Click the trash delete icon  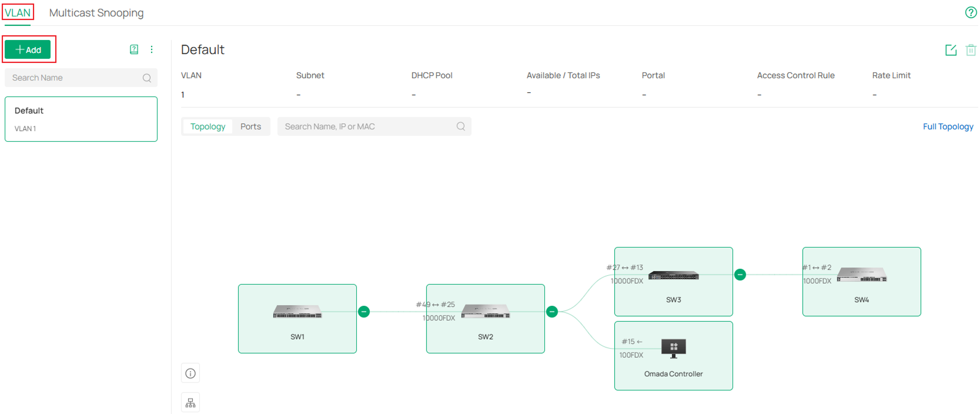point(971,50)
